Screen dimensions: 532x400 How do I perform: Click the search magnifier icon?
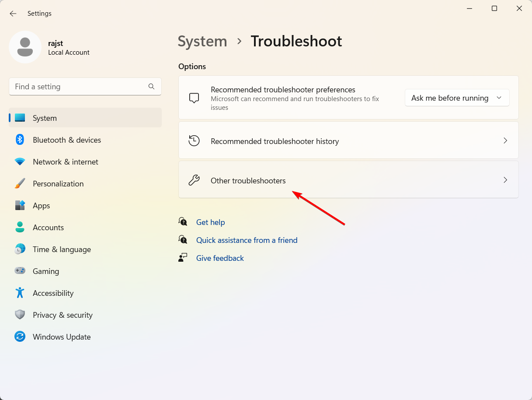click(x=151, y=87)
